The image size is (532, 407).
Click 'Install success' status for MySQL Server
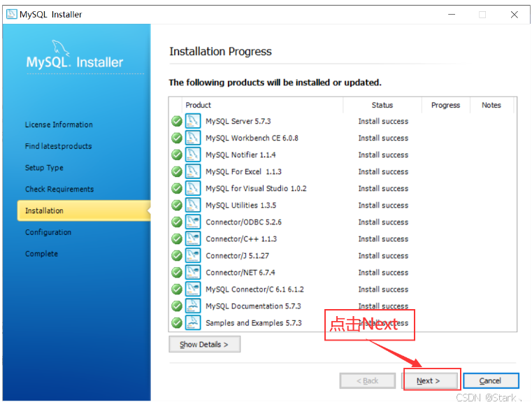pyautogui.click(x=383, y=121)
